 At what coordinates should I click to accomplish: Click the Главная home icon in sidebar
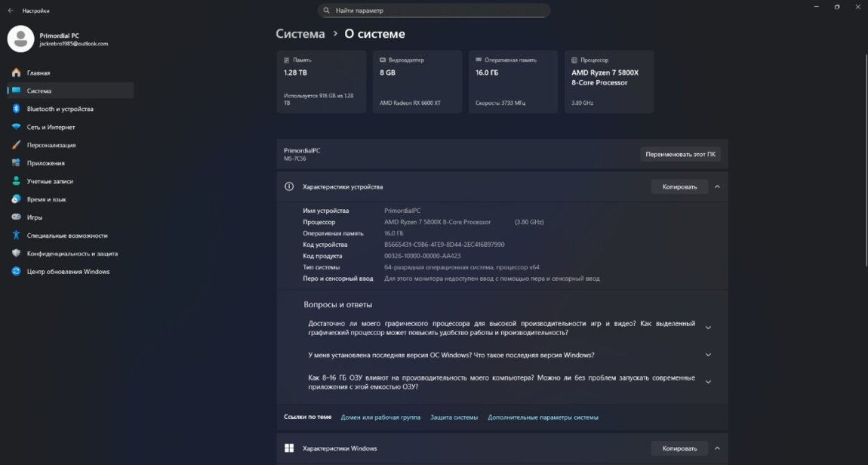[x=16, y=73]
